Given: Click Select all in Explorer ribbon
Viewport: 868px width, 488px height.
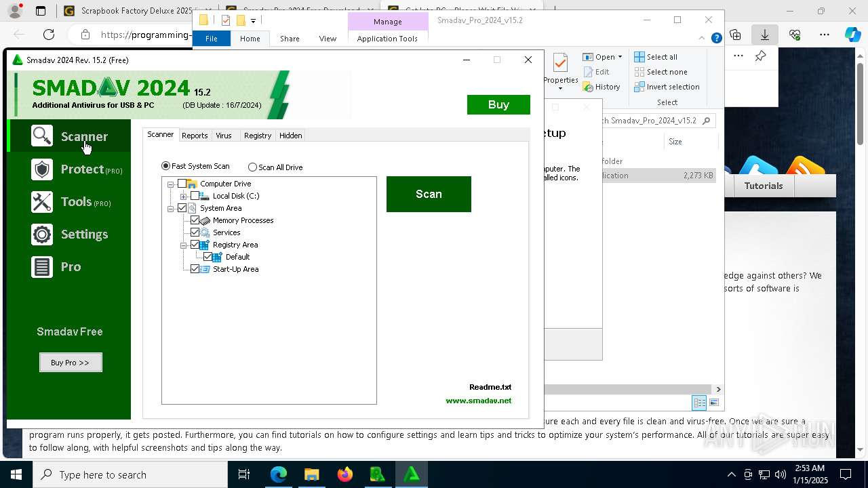Looking at the screenshot, I should click(656, 57).
